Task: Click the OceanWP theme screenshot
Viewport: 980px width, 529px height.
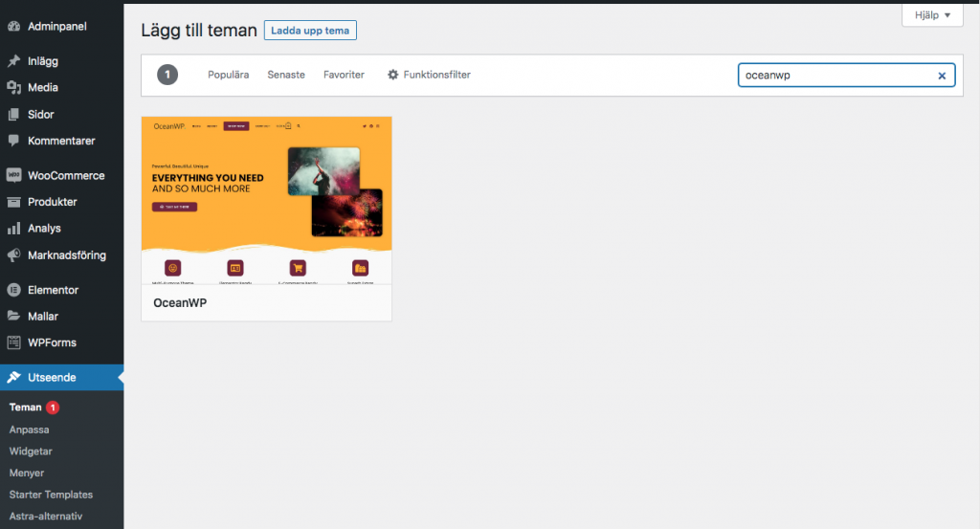Action: pyautogui.click(x=267, y=201)
